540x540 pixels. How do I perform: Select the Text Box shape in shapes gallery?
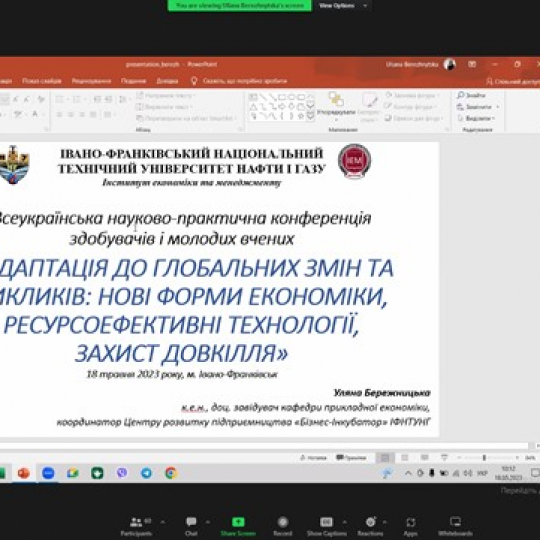coord(253,97)
